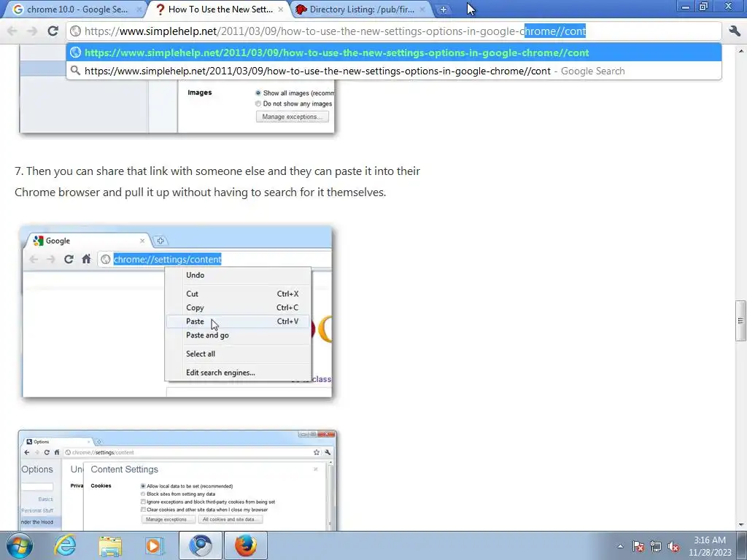Click the browser forward arrow button
The height and width of the screenshot is (560, 747).
tap(32, 31)
